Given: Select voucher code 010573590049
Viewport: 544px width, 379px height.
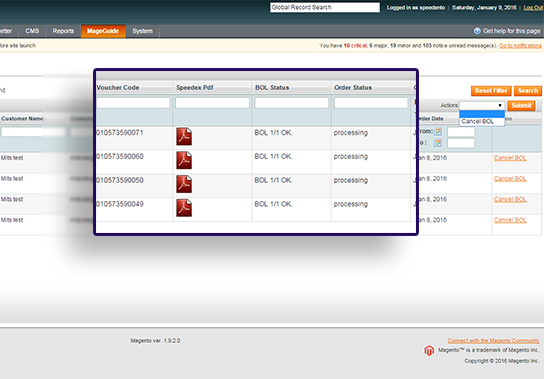Looking at the screenshot, I should click(120, 204).
